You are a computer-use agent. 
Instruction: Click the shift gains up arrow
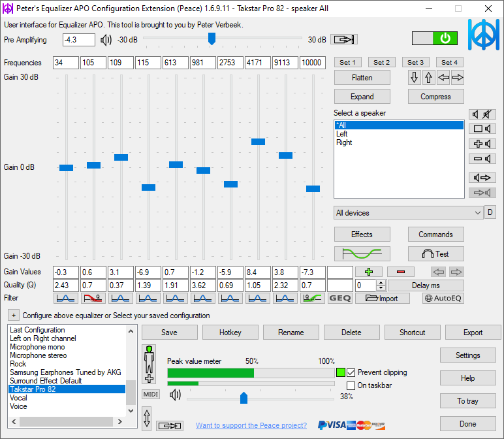pyautogui.click(x=428, y=78)
